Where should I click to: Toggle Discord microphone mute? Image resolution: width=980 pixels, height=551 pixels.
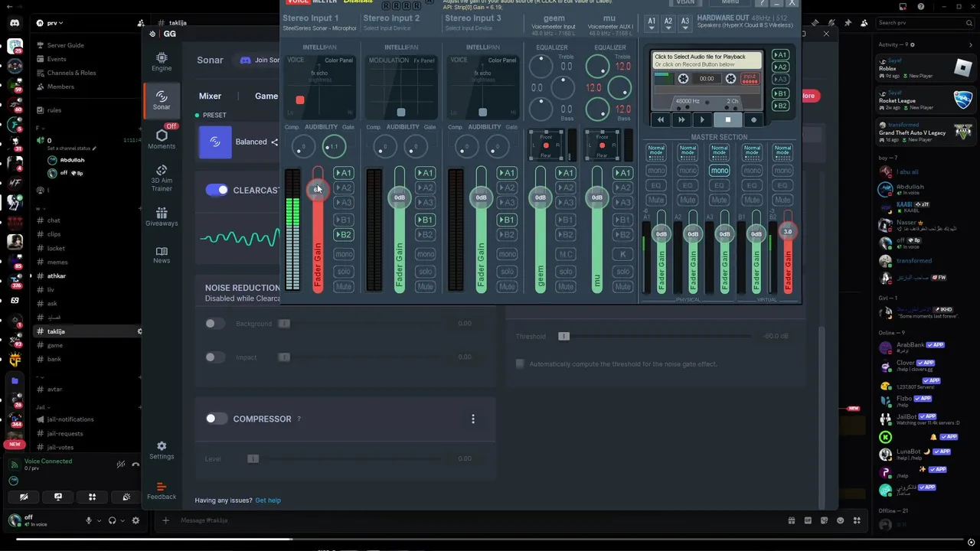click(x=89, y=520)
